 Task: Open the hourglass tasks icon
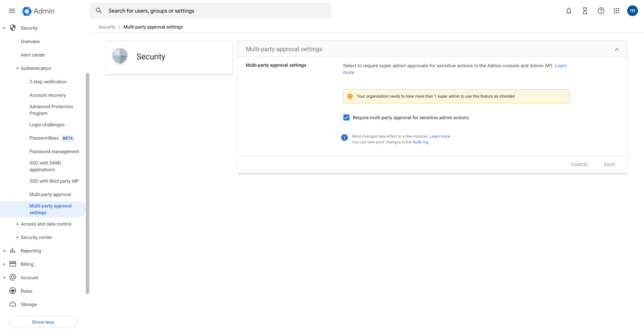pyautogui.click(x=585, y=11)
